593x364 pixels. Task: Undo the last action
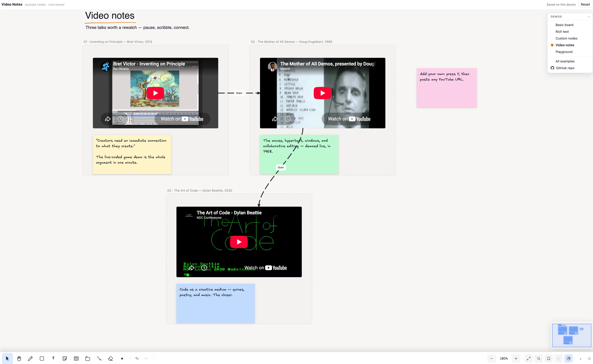click(137, 359)
